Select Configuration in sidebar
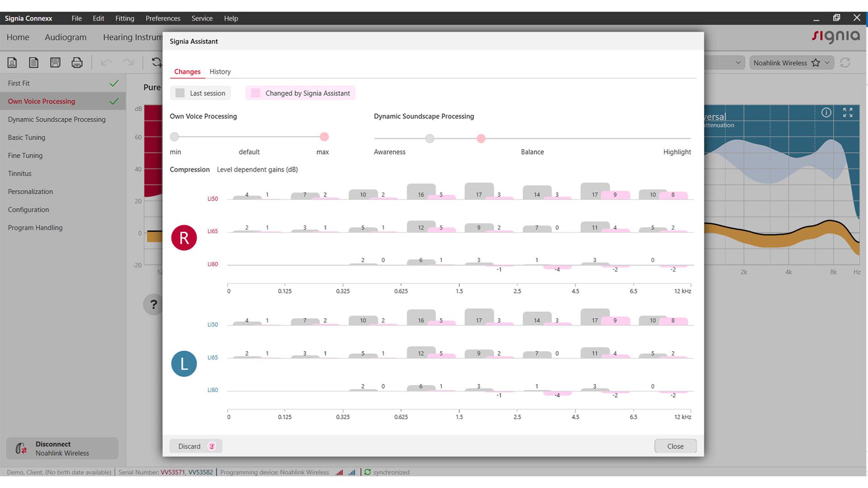 63,210
